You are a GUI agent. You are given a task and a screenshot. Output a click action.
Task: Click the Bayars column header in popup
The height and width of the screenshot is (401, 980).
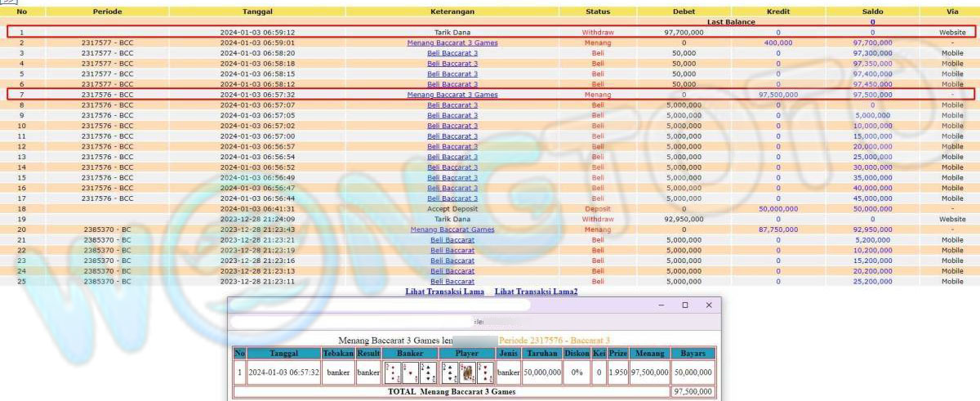coord(693,353)
